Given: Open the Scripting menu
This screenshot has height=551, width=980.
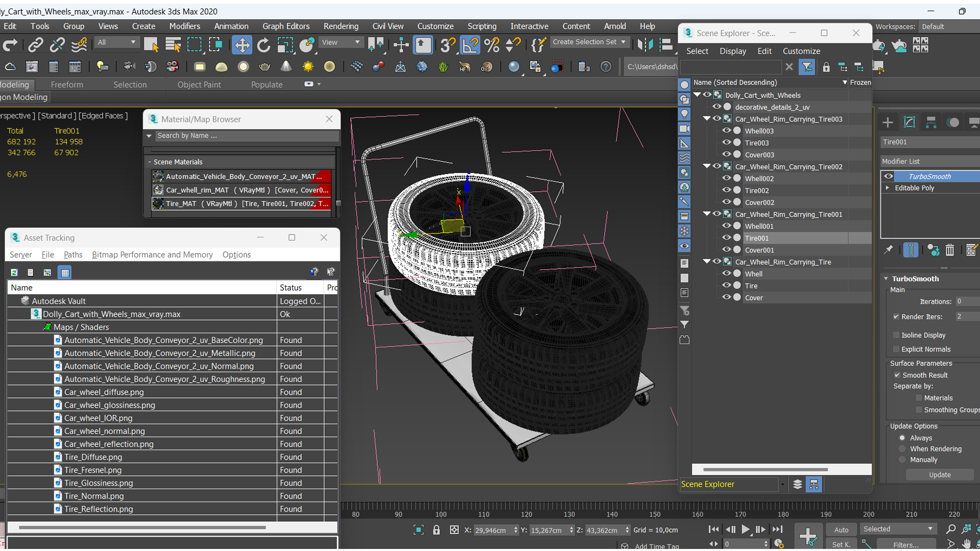Looking at the screenshot, I should coord(482,26).
